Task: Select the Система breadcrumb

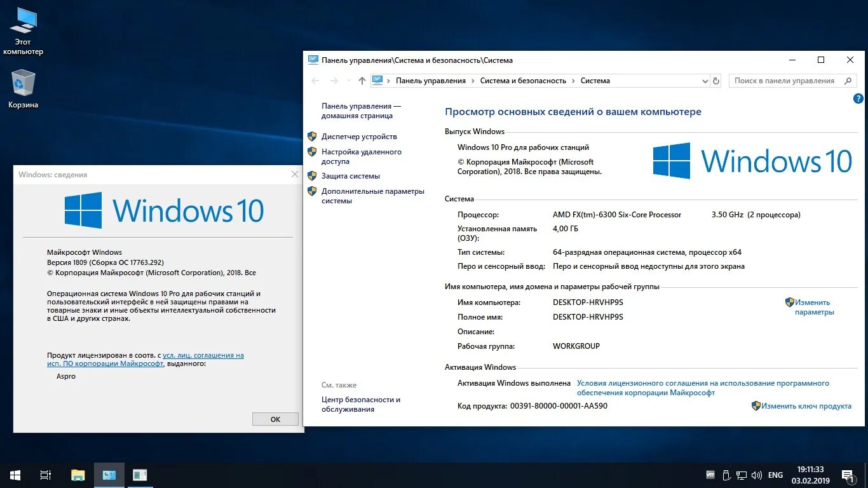Action: [595, 81]
